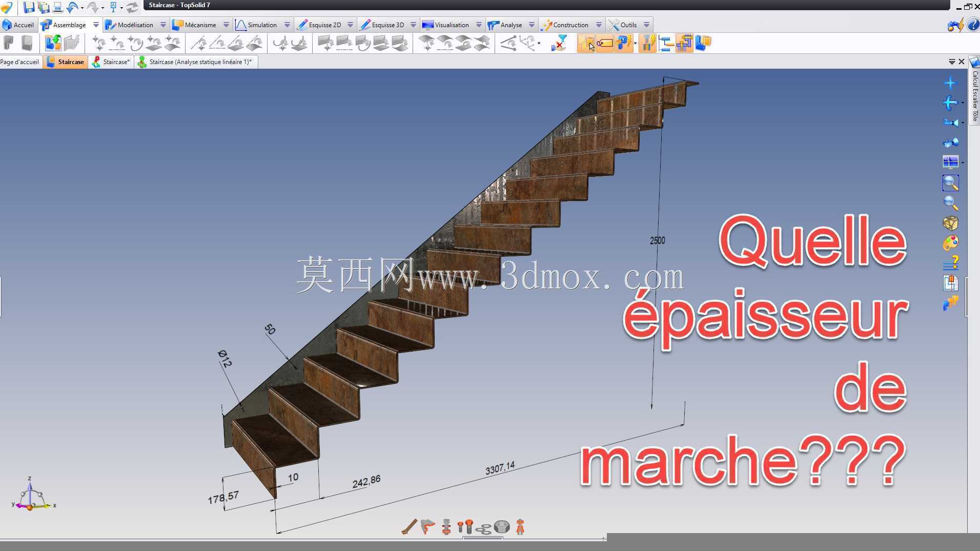Click the Redo arrow icon
Image resolution: width=980 pixels, height=551 pixels.
(92, 7)
